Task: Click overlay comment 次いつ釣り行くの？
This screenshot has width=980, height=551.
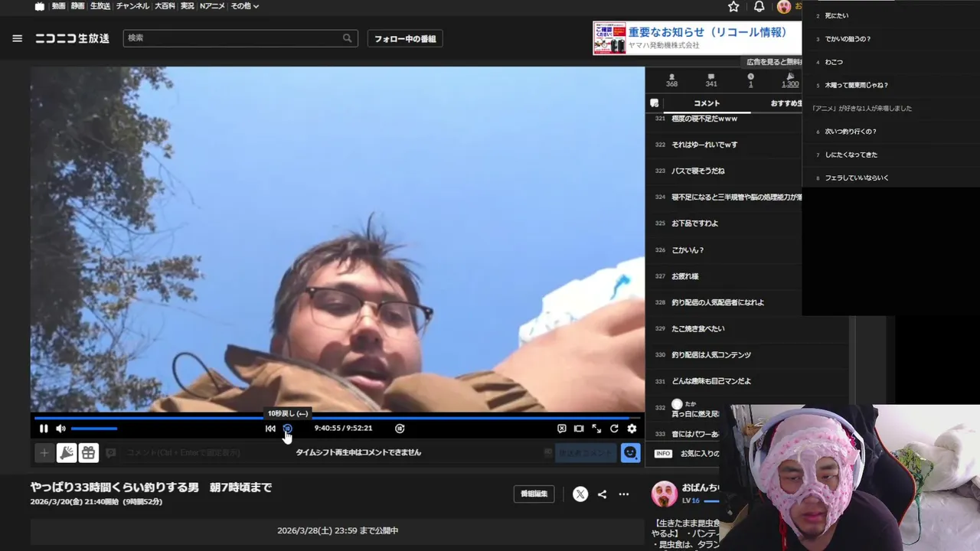Action: point(851,132)
